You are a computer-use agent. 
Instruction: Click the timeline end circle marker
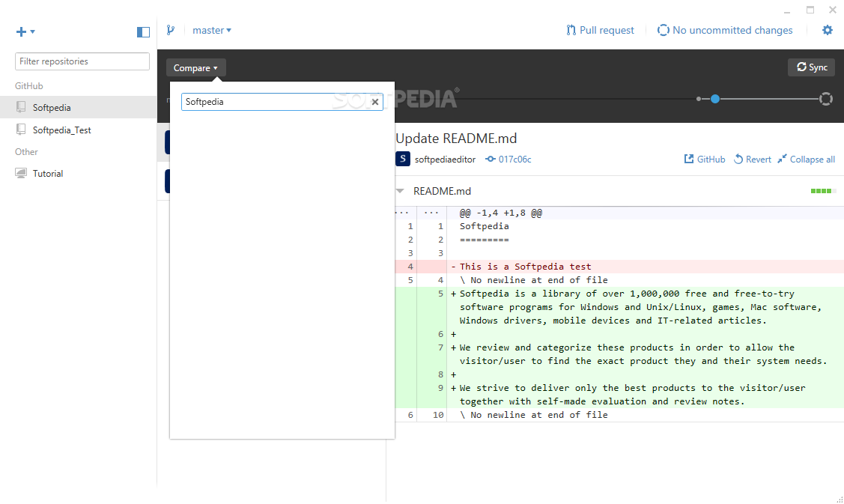tap(826, 99)
